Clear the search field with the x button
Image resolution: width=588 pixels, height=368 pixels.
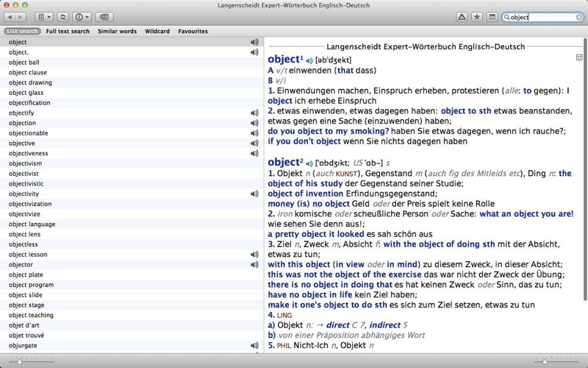[x=578, y=17]
